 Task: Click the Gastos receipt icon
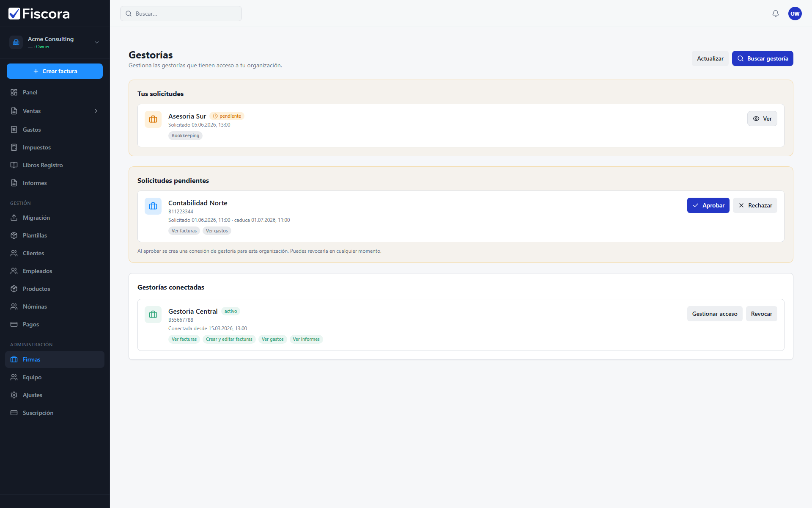pyautogui.click(x=14, y=130)
